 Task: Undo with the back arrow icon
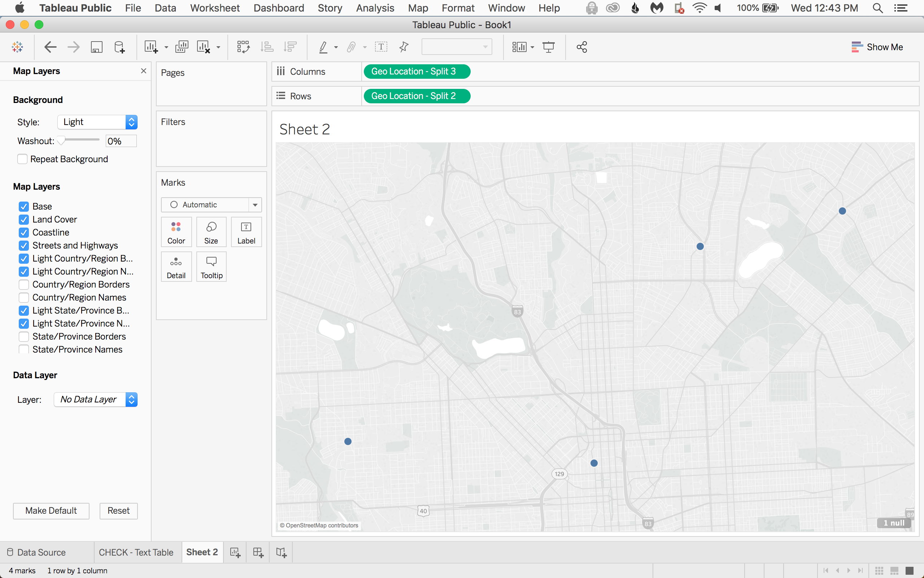click(x=51, y=47)
